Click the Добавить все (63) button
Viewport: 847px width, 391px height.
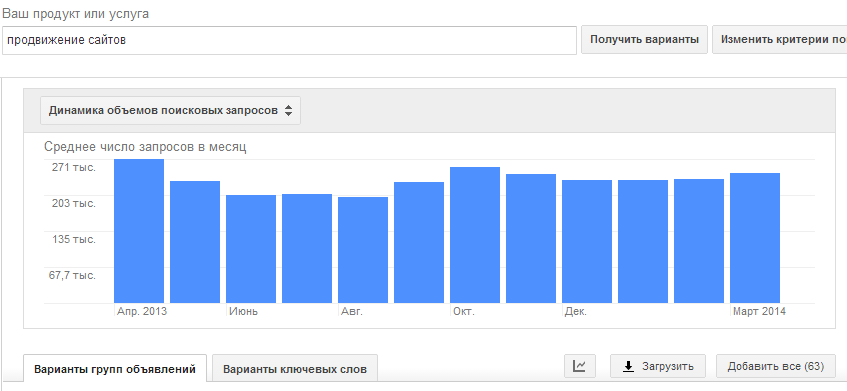(776, 366)
